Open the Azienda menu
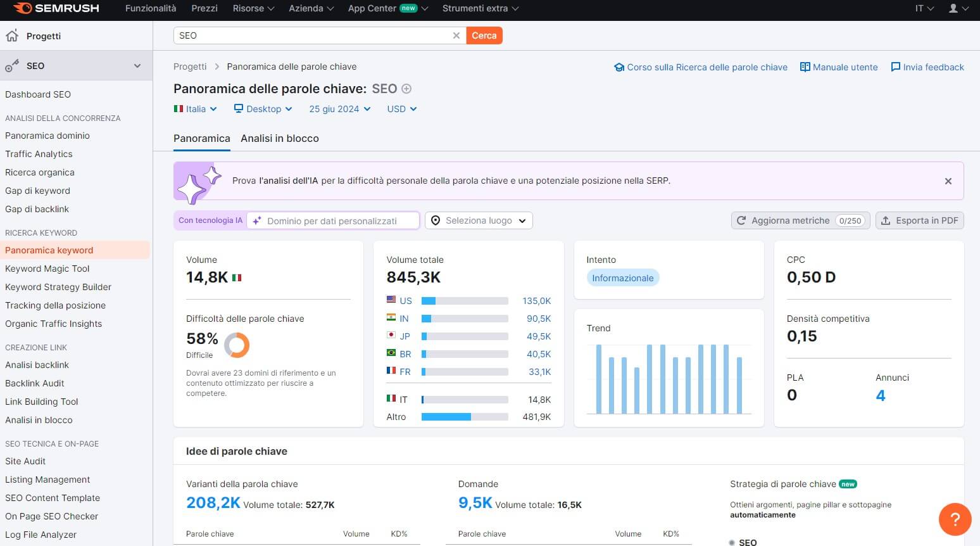 point(311,8)
